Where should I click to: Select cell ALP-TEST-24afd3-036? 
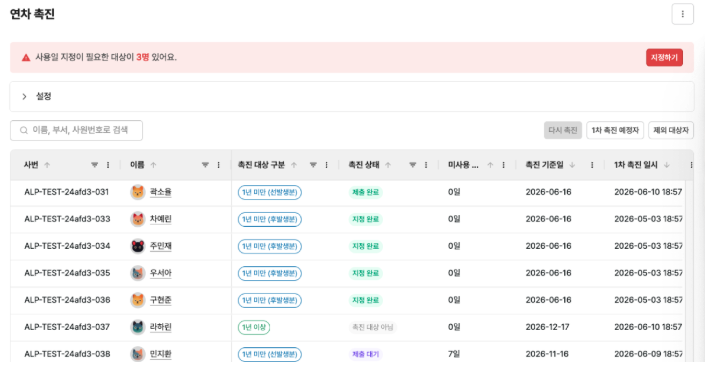pos(67,300)
